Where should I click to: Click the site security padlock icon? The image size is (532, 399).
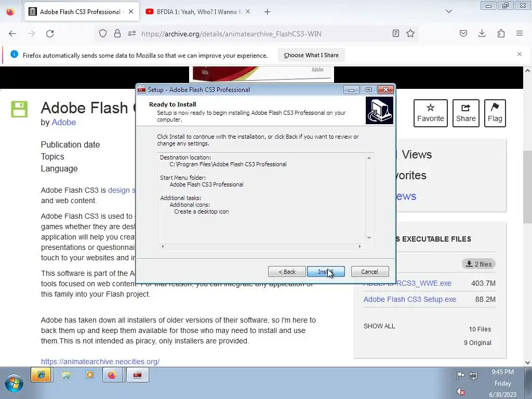[117, 33]
